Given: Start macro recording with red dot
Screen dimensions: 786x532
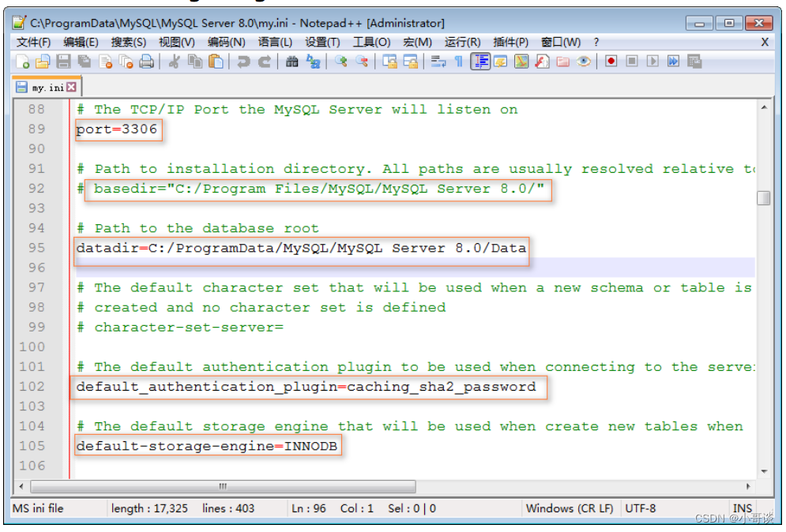Looking at the screenshot, I should pyautogui.click(x=611, y=61).
